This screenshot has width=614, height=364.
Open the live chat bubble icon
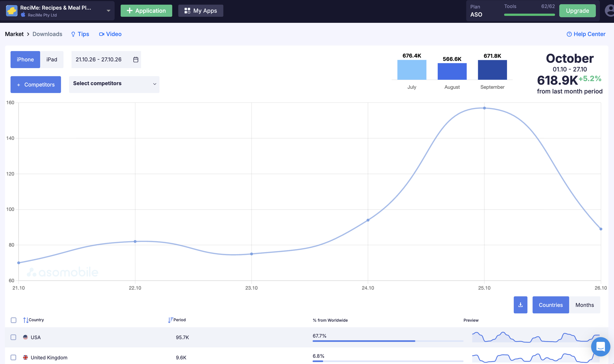(601, 347)
